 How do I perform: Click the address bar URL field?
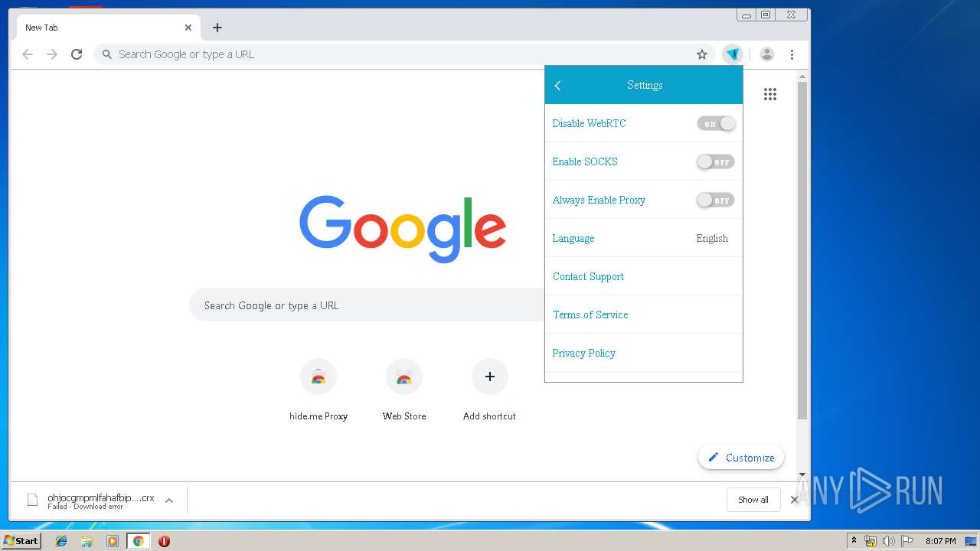pyautogui.click(x=404, y=54)
